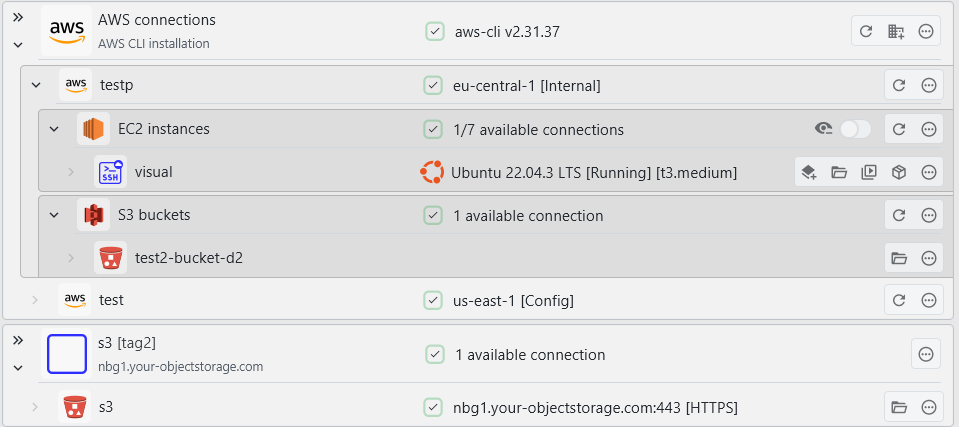Image resolution: width=959 pixels, height=427 pixels.
Task: Open more options for AWS connections
Action: pyautogui.click(x=927, y=32)
